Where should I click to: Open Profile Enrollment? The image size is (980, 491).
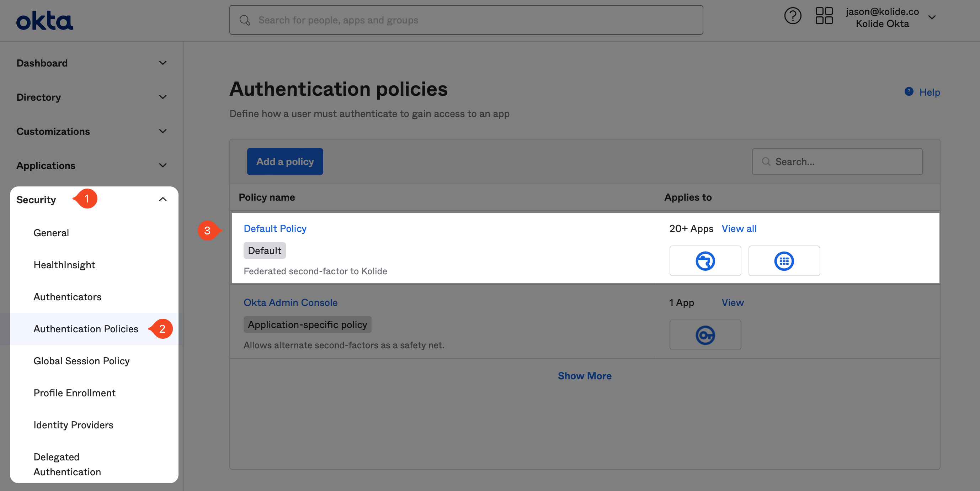pyautogui.click(x=75, y=393)
